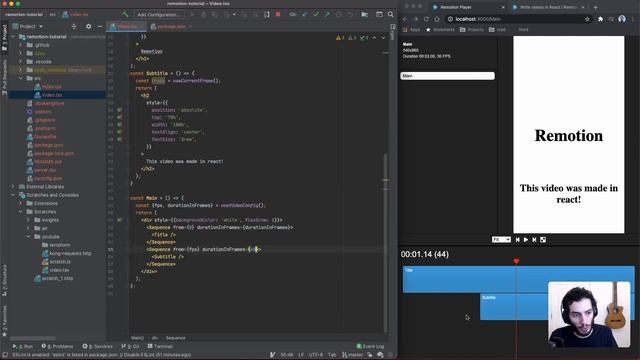This screenshot has height=360, width=640.
Task: Click the red Stop button in IDE toolbar
Action: (x=278, y=14)
